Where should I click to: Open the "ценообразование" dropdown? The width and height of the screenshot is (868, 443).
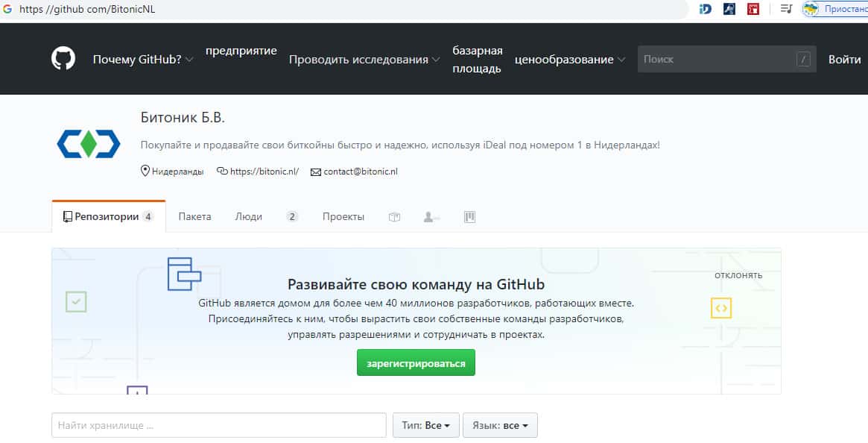pyautogui.click(x=570, y=60)
